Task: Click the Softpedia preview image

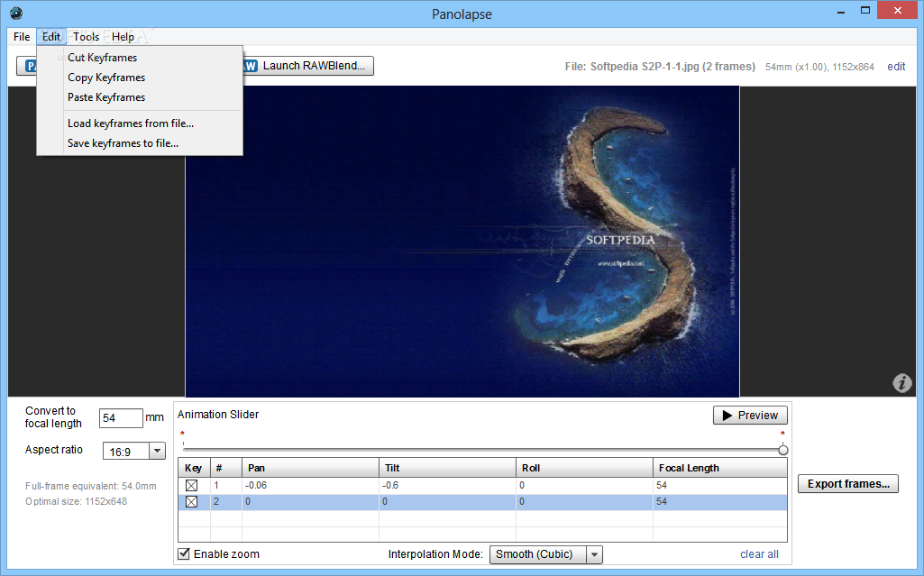Action: coord(462,242)
